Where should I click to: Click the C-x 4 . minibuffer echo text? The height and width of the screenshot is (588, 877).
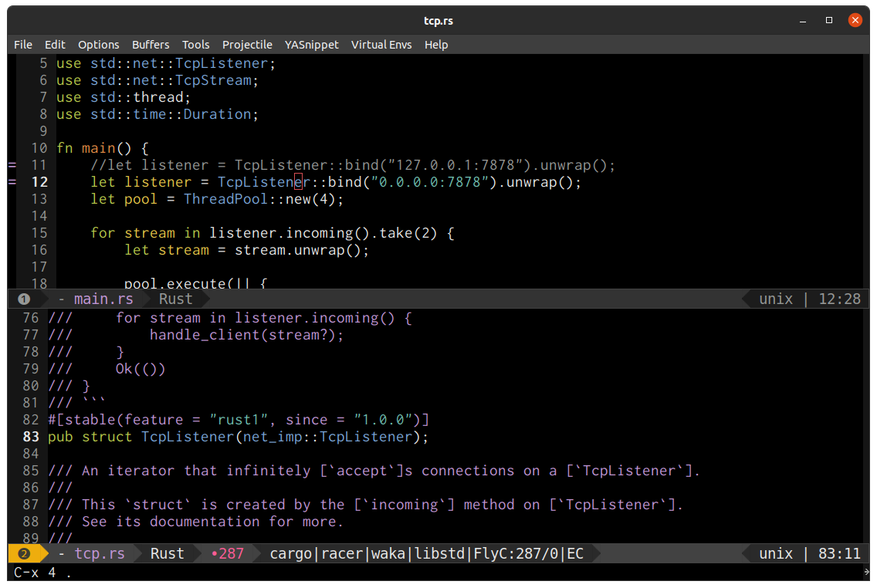tap(42, 573)
